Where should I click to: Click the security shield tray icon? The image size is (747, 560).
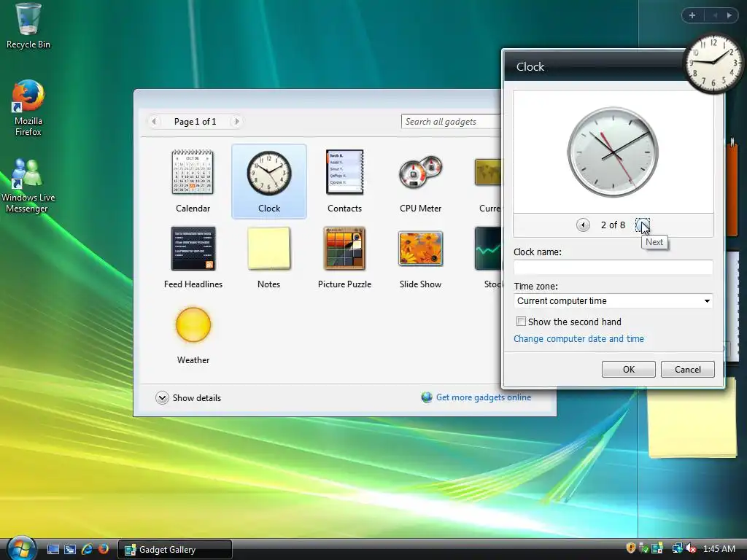631,548
